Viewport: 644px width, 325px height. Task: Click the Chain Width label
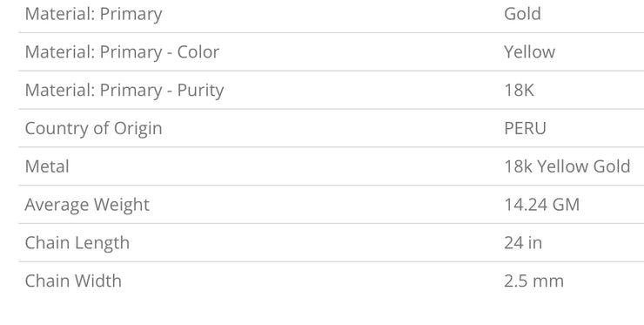click(73, 281)
